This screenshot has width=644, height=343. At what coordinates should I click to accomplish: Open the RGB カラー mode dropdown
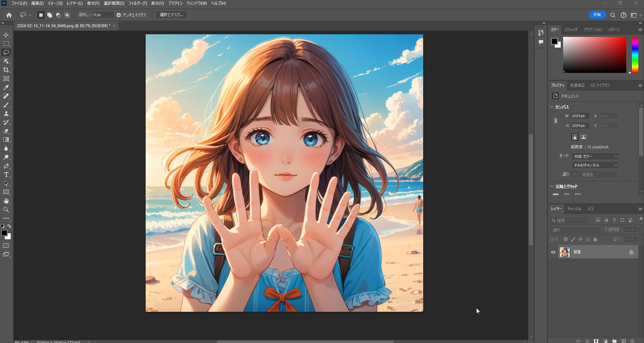click(x=595, y=156)
